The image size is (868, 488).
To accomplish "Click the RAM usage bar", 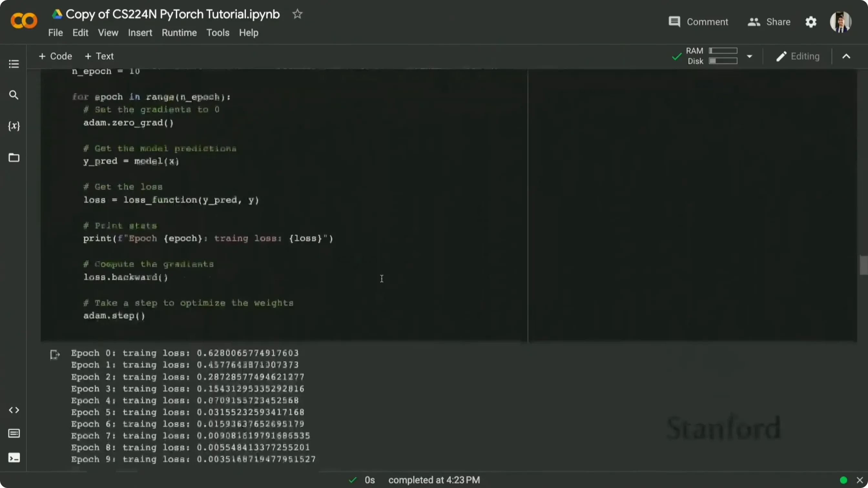I will [x=723, y=51].
